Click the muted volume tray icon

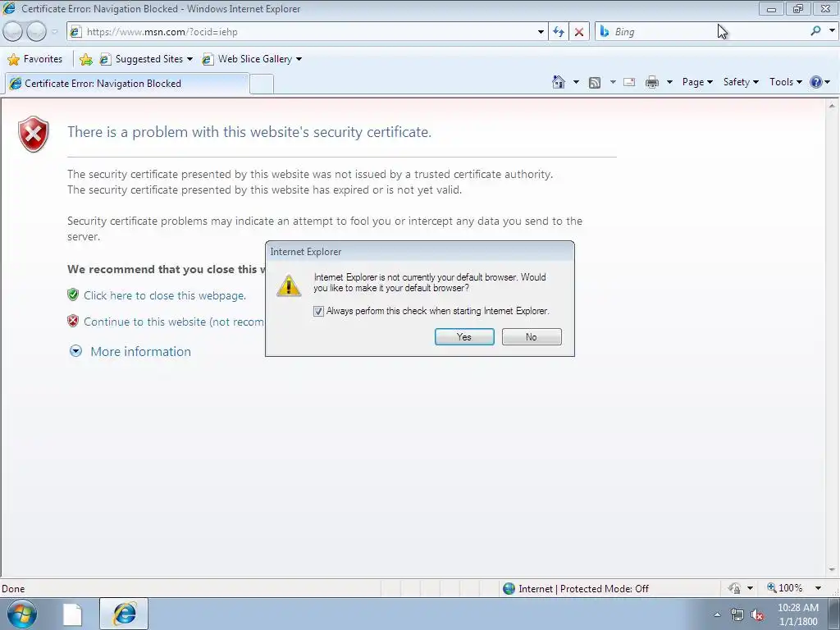coord(757,615)
